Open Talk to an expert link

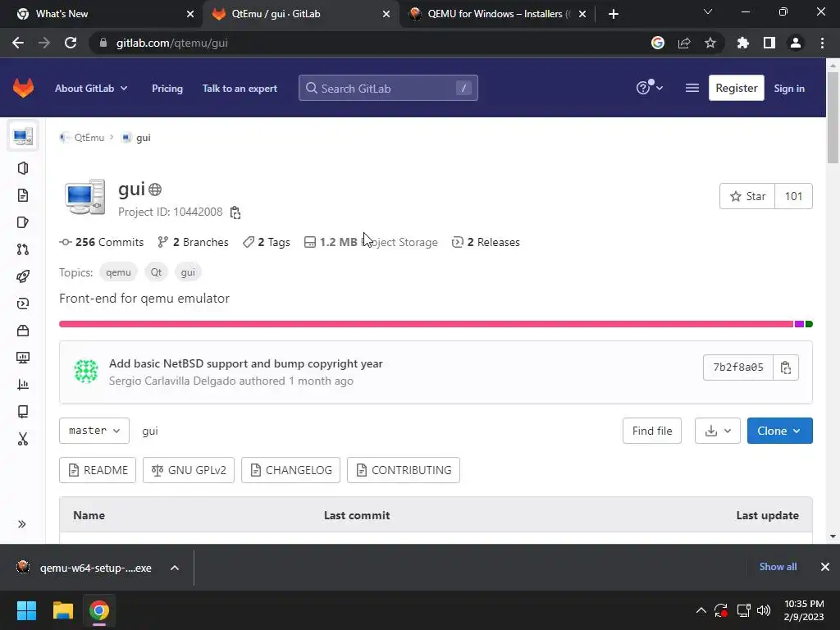point(240,89)
